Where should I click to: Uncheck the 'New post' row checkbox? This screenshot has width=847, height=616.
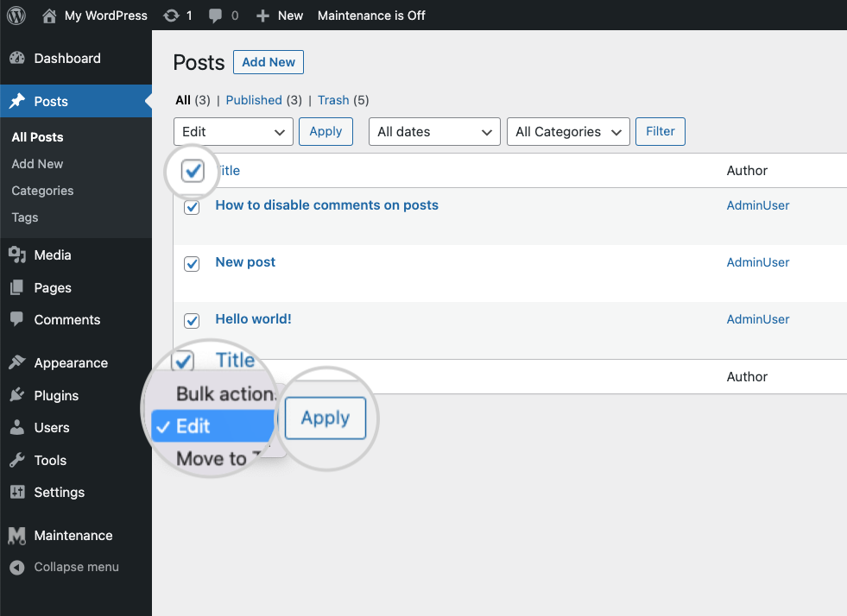pyautogui.click(x=192, y=264)
